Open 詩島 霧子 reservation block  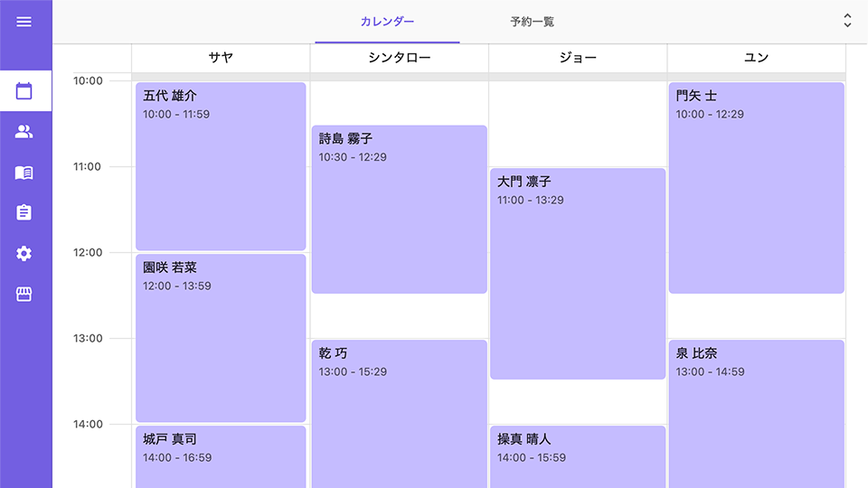(399, 210)
